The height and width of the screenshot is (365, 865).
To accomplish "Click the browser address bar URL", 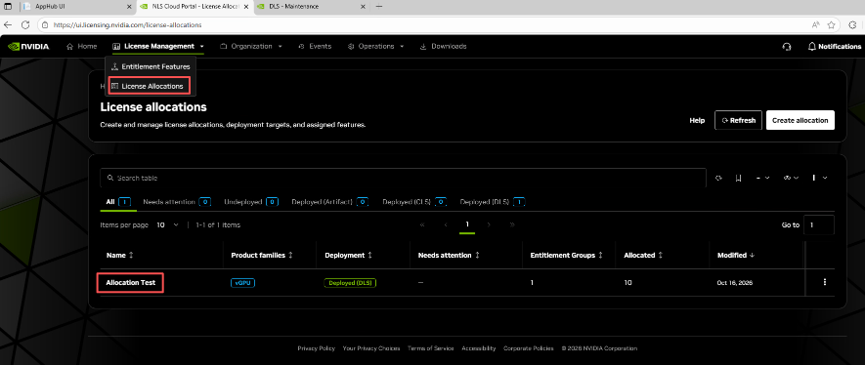I will tap(128, 25).
